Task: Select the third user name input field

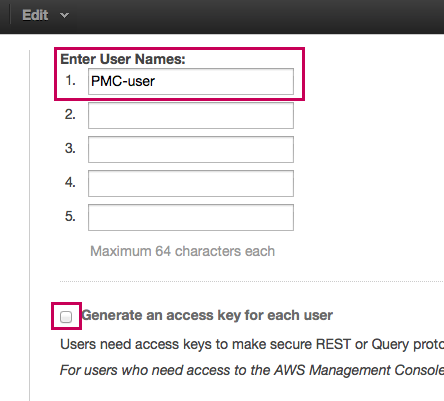Action: pos(191,149)
